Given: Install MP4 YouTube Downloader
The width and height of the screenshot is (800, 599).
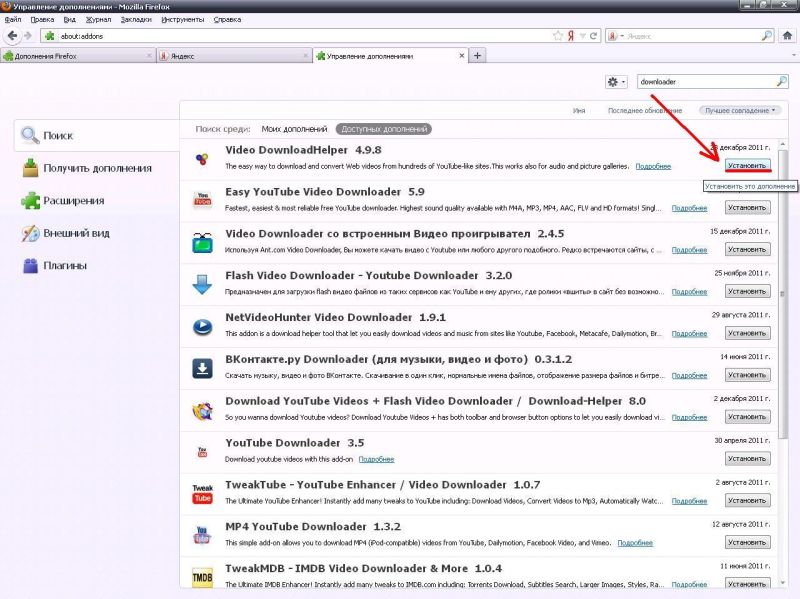Looking at the screenshot, I should [x=747, y=542].
